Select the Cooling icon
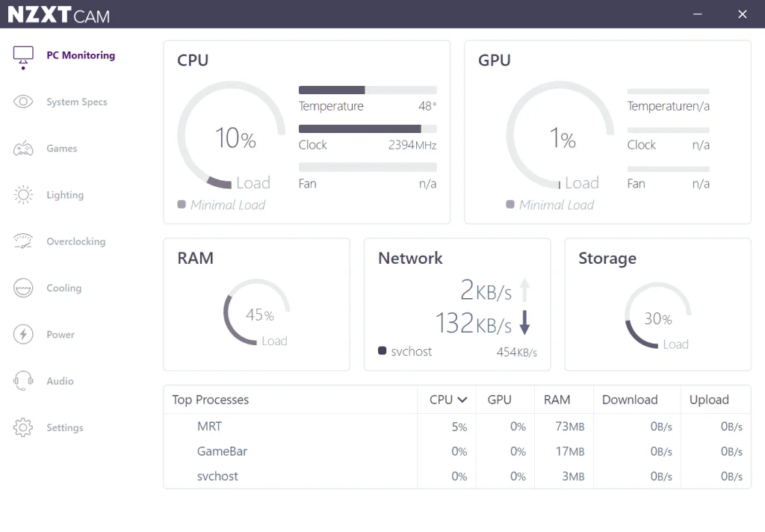Viewport: 765px width, 532px height. pos(23,288)
